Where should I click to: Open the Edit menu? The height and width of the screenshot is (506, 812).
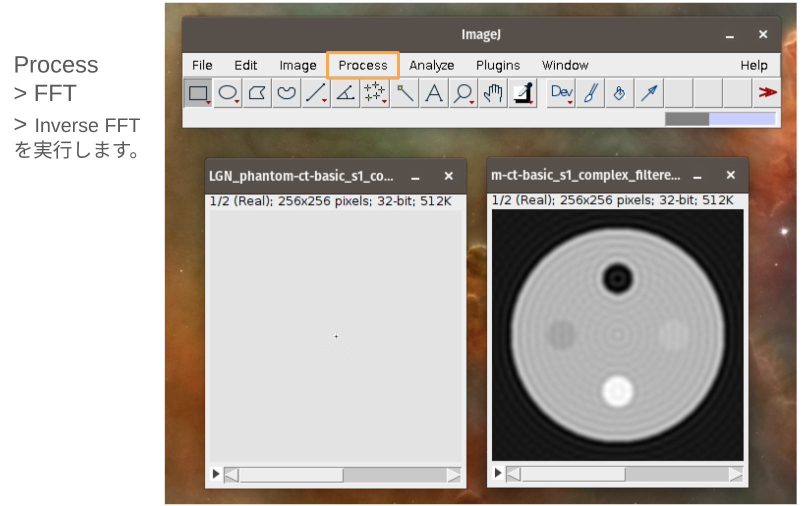point(246,65)
